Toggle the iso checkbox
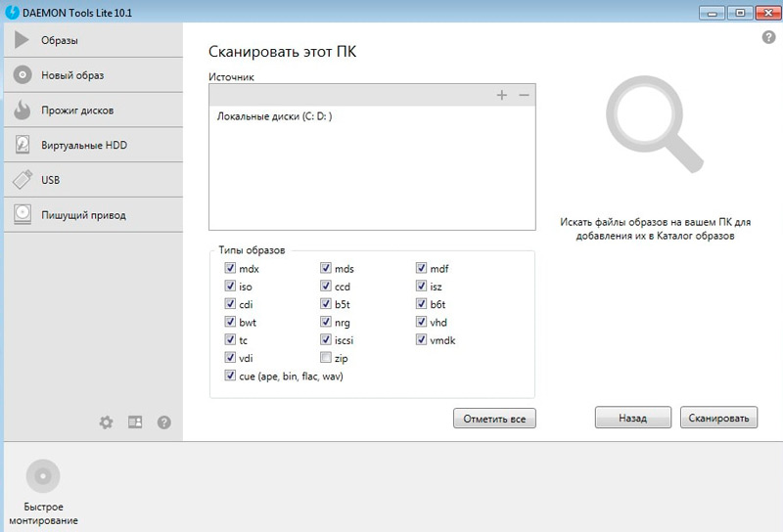The width and height of the screenshot is (783, 532). coord(230,286)
